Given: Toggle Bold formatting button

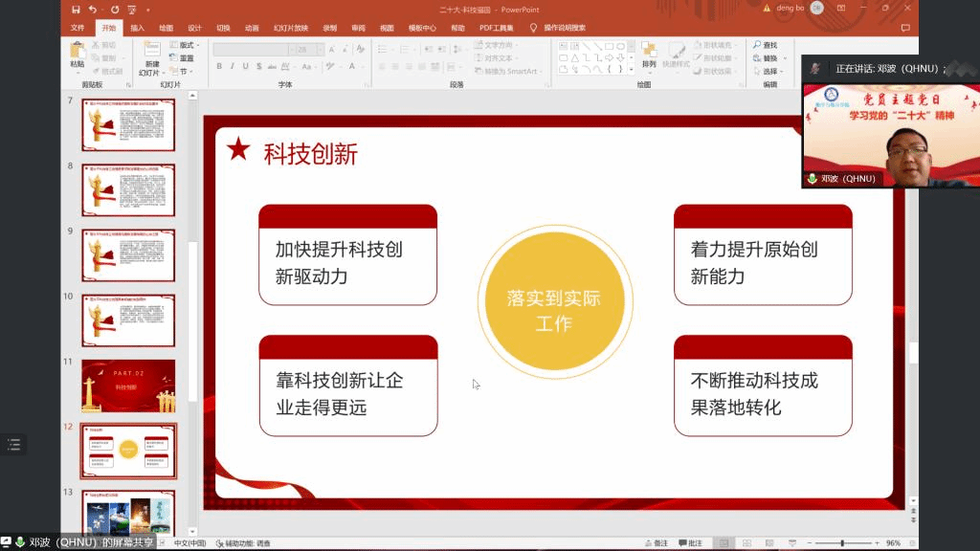Looking at the screenshot, I should (219, 66).
